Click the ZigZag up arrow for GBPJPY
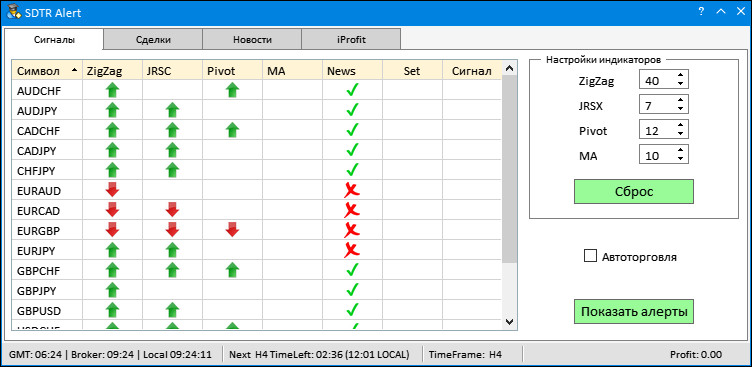Viewport: 752px width, 367px height. point(112,291)
